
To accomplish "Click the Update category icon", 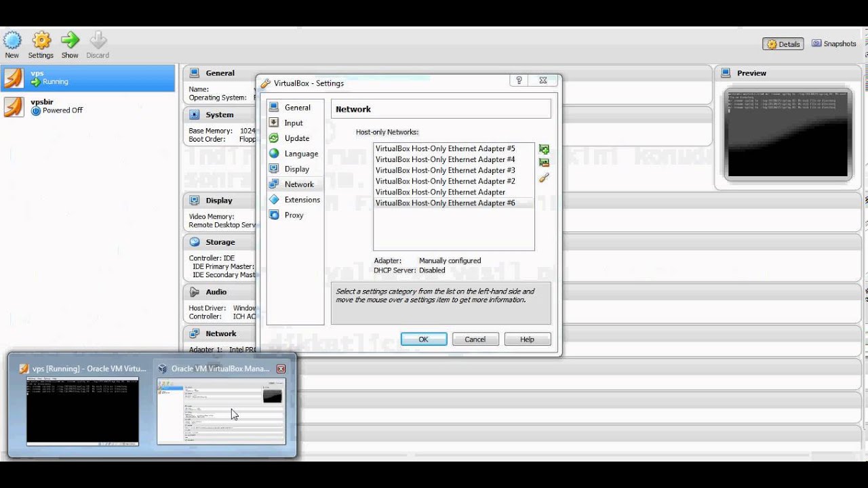I will [274, 138].
